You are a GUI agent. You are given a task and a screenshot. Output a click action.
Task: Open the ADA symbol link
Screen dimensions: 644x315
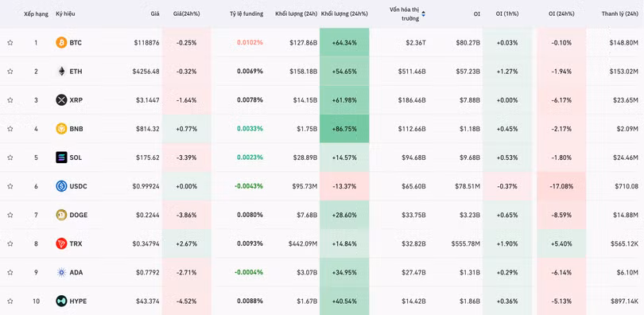(76, 272)
